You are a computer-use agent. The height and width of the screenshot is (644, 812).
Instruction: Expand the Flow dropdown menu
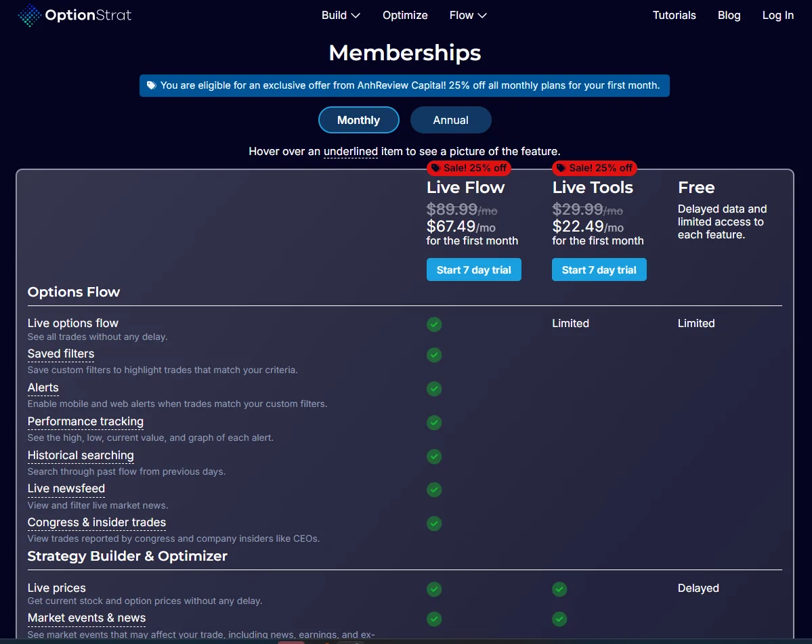(x=468, y=15)
